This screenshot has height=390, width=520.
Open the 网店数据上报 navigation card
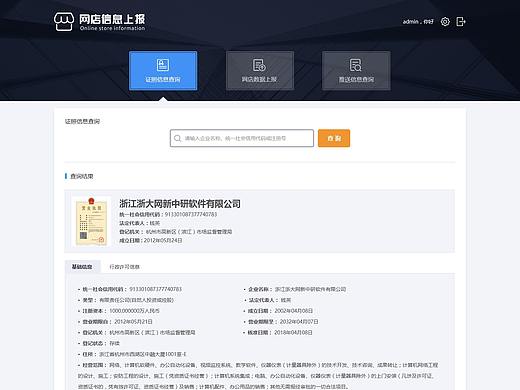click(260, 71)
